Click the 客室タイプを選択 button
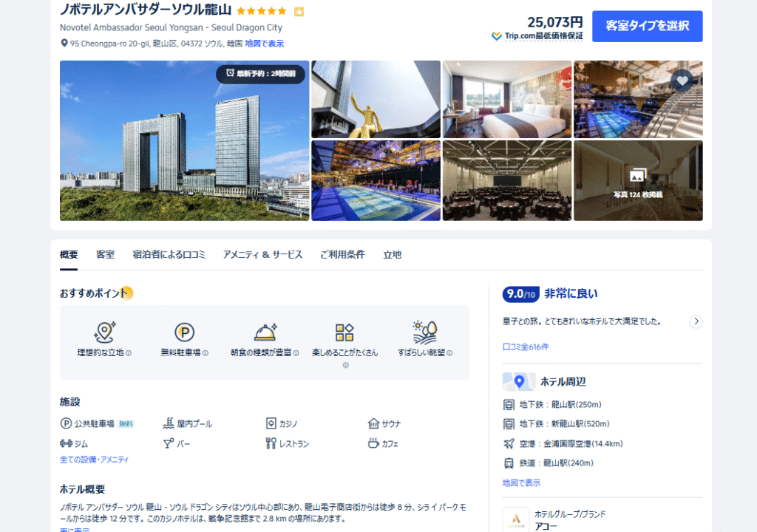This screenshot has width=757, height=532. click(x=648, y=26)
